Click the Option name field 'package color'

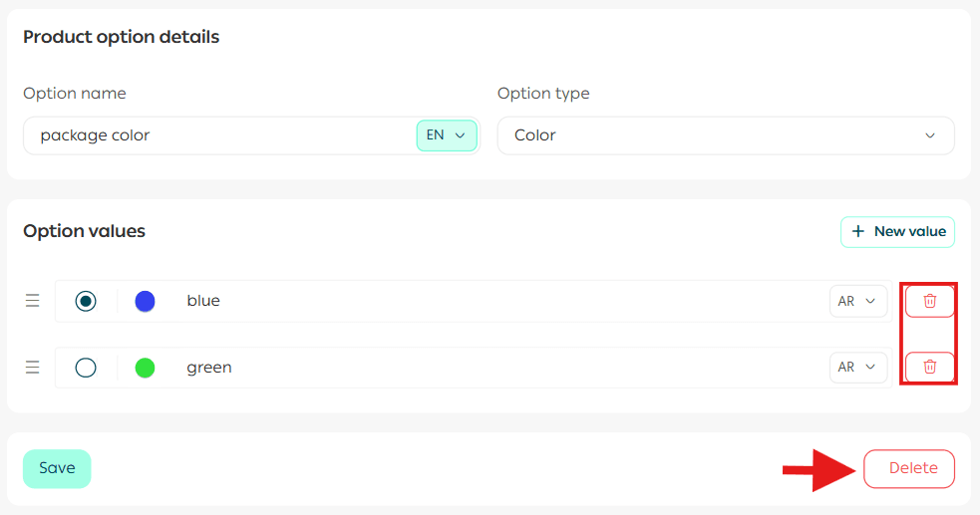click(219, 135)
